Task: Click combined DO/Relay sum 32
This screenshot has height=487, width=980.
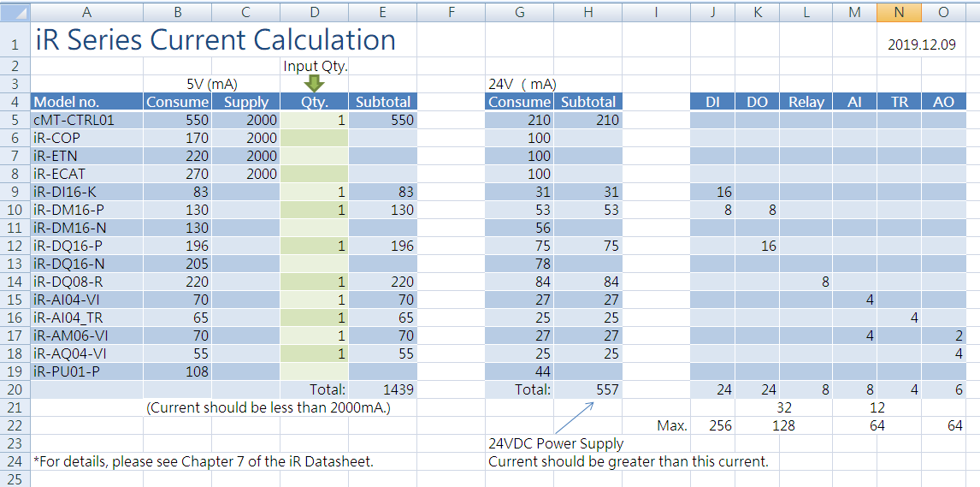Action: pyautogui.click(x=784, y=407)
